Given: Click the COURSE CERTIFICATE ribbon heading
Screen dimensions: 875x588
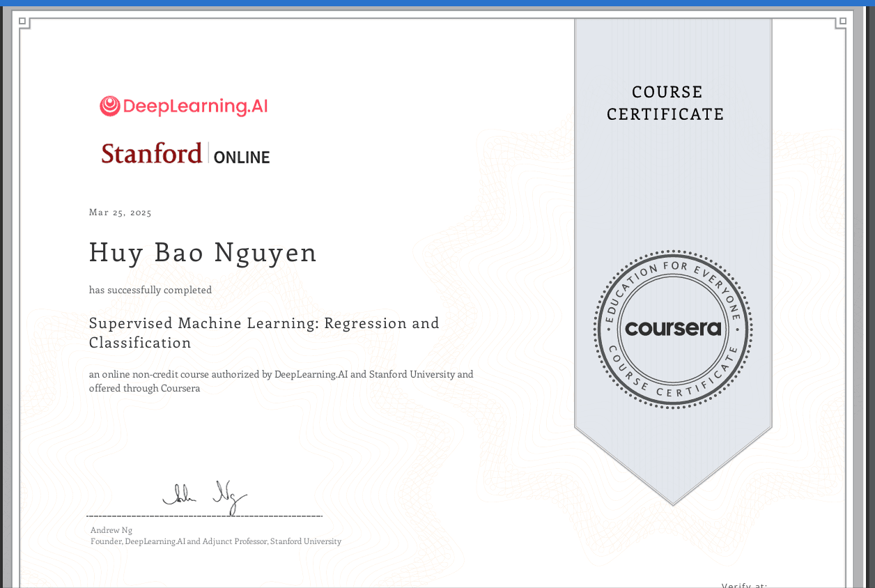Looking at the screenshot, I should pos(665,103).
